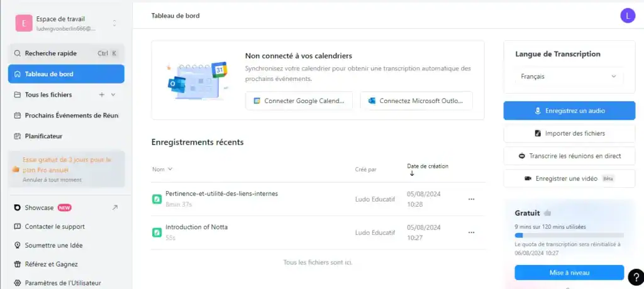Screen dimensions: 644x289
Task: Click Enregistrez un audio button
Action: click(569, 111)
